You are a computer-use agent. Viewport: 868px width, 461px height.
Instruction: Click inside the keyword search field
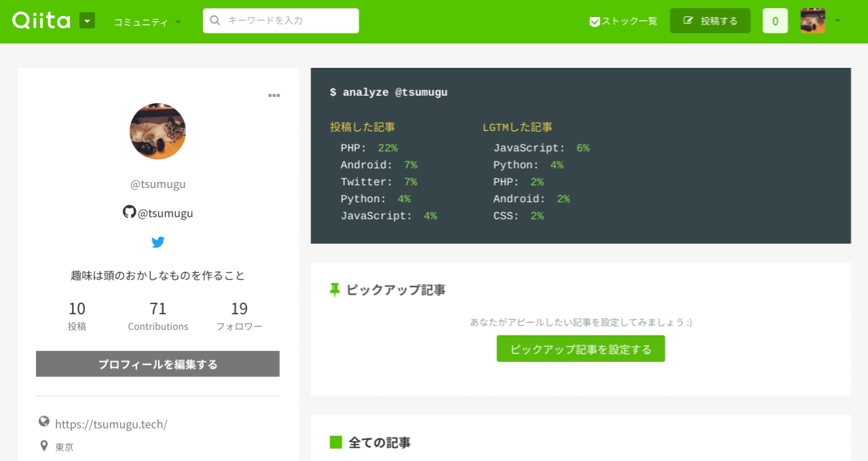pyautogui.click(x=281, y=20)
